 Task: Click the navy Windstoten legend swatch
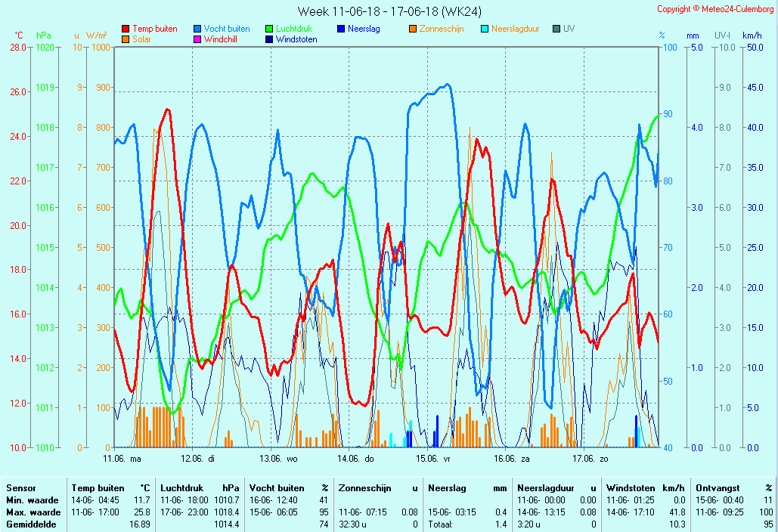[x=269, y=39]
